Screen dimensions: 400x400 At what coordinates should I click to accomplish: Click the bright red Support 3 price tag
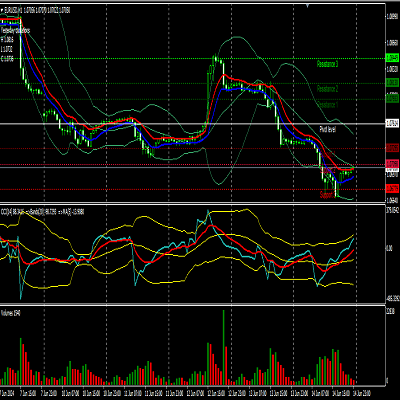click(392, 189)
